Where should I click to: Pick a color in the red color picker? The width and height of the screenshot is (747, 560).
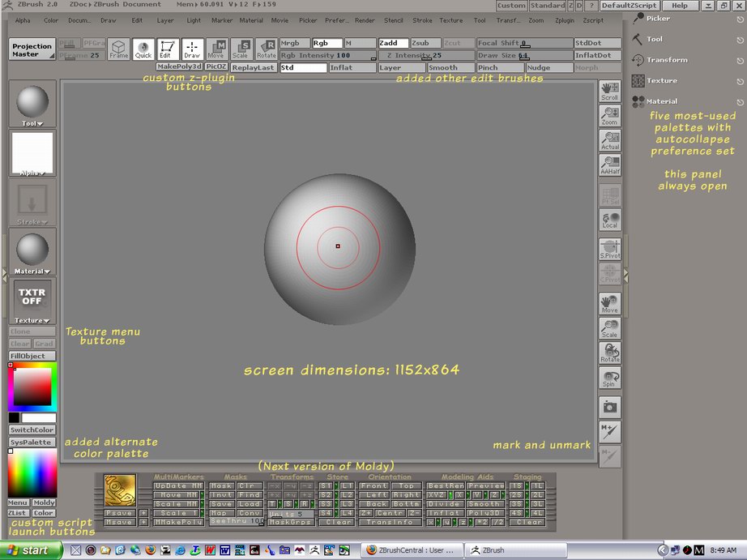tap(32, 387)
